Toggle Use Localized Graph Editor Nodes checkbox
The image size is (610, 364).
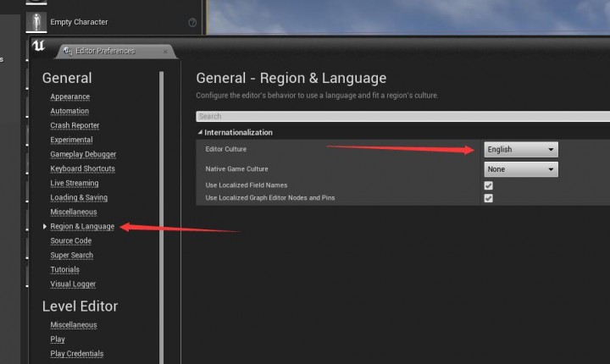pos(488,198)
